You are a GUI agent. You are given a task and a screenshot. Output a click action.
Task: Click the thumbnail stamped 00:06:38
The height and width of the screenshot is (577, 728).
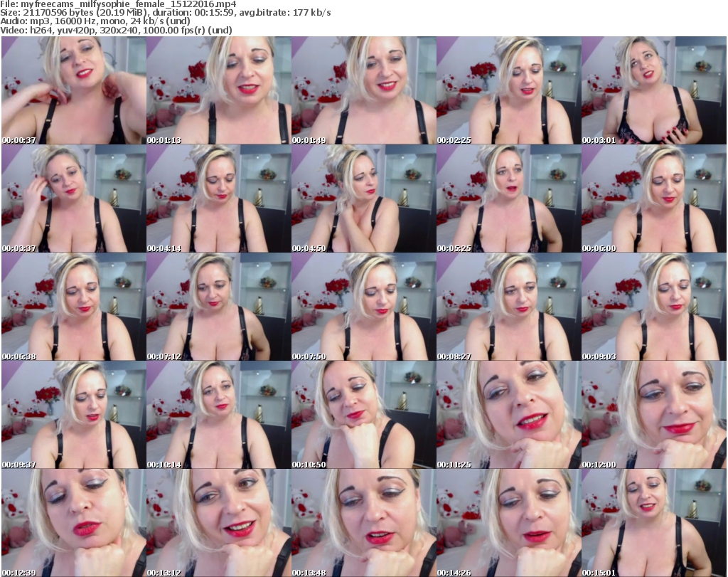click(74, 307)
